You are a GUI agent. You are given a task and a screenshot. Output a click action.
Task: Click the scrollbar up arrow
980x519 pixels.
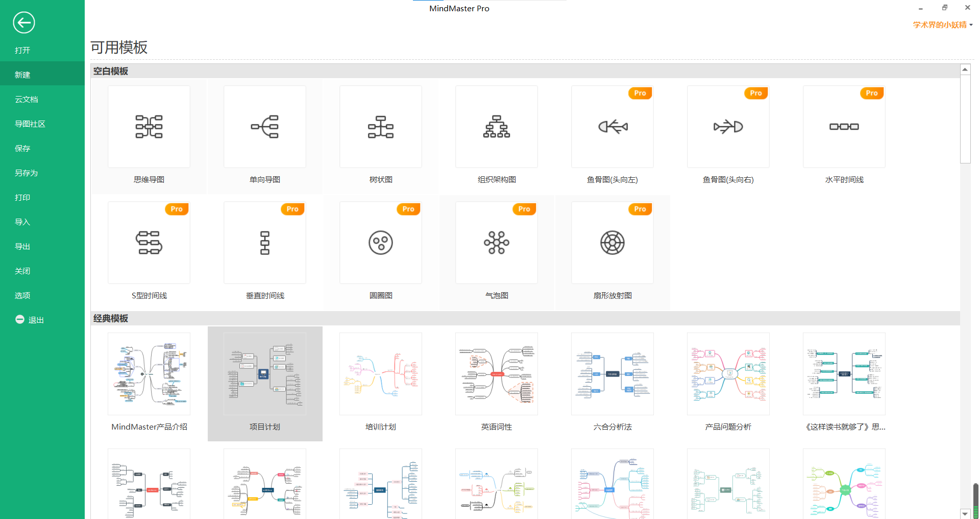pos(965,69)
